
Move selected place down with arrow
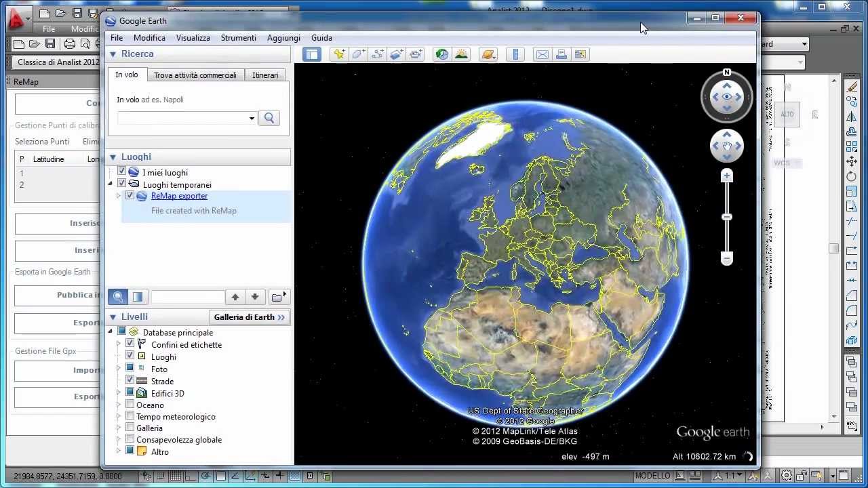tap(255, 297)
